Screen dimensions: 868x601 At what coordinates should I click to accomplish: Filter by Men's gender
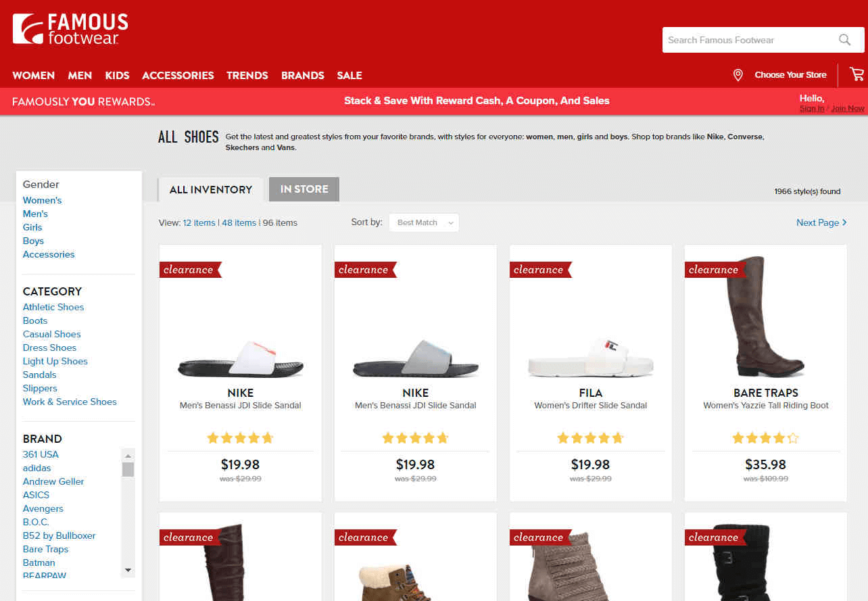point(35,214)
